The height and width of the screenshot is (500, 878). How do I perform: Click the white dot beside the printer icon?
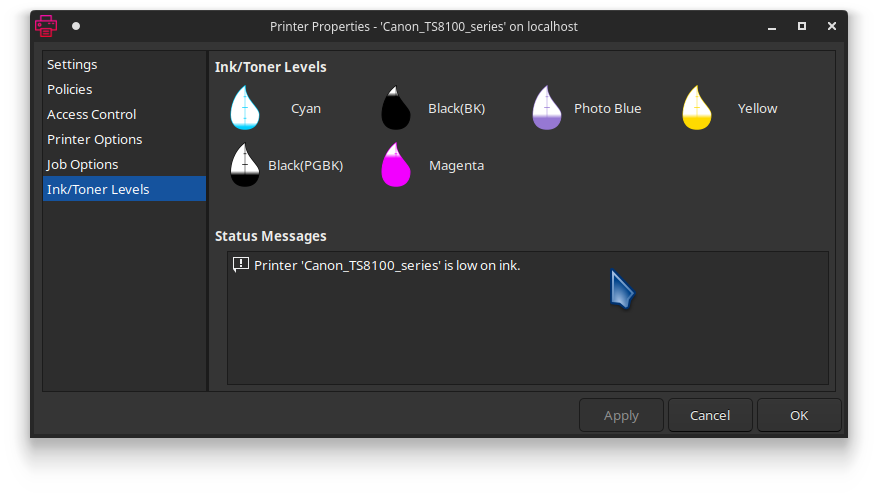point(76,26)
